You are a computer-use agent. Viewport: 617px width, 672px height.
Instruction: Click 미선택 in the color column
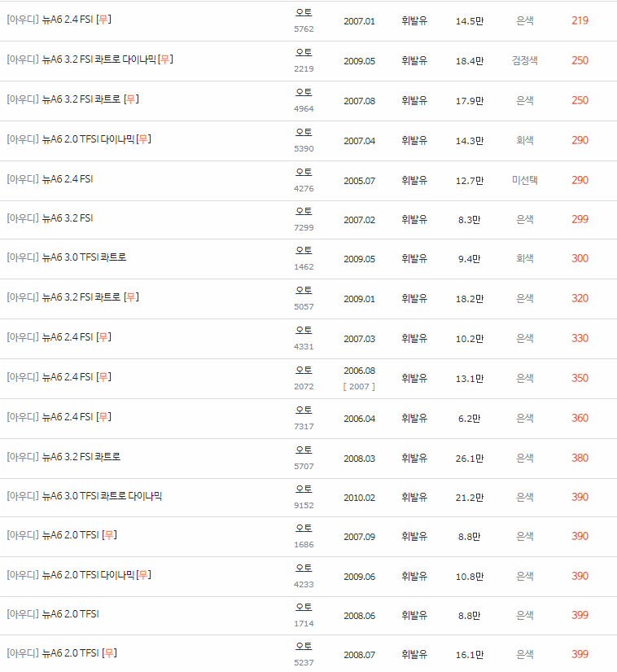tap(524, 179)
